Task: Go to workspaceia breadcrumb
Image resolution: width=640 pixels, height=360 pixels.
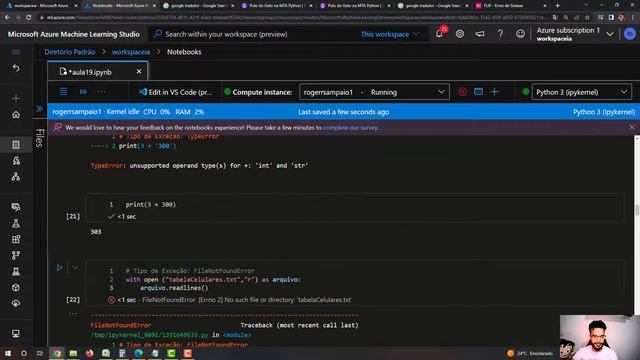Action: [x=131, y=52]
